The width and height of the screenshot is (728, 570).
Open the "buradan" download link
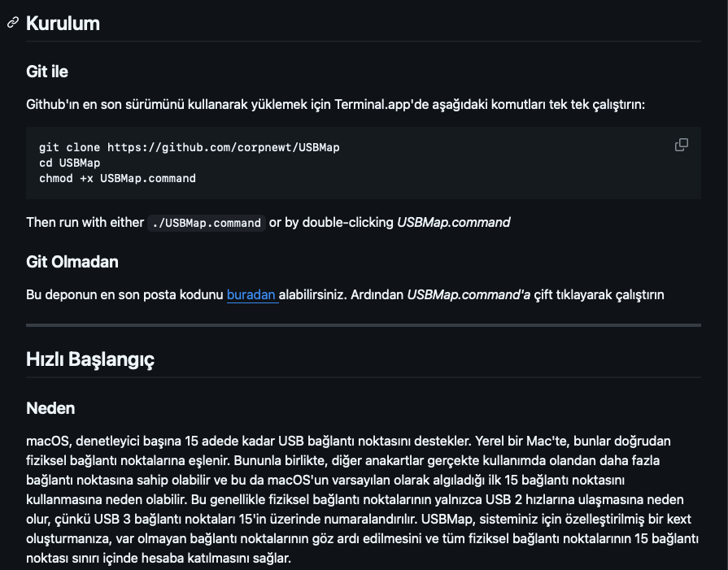point(252,294)
